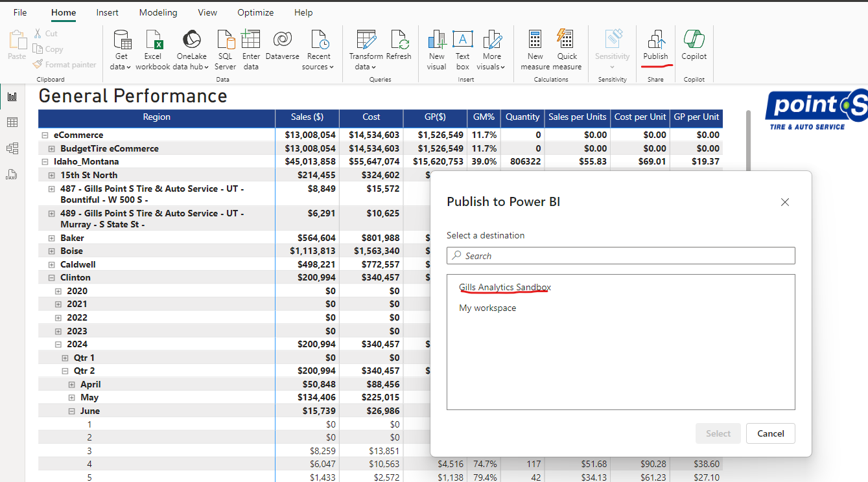The height and width of the screenshot is (482, 868).
Task: Switch to Report view in sidebar
Action: (12, 97)
